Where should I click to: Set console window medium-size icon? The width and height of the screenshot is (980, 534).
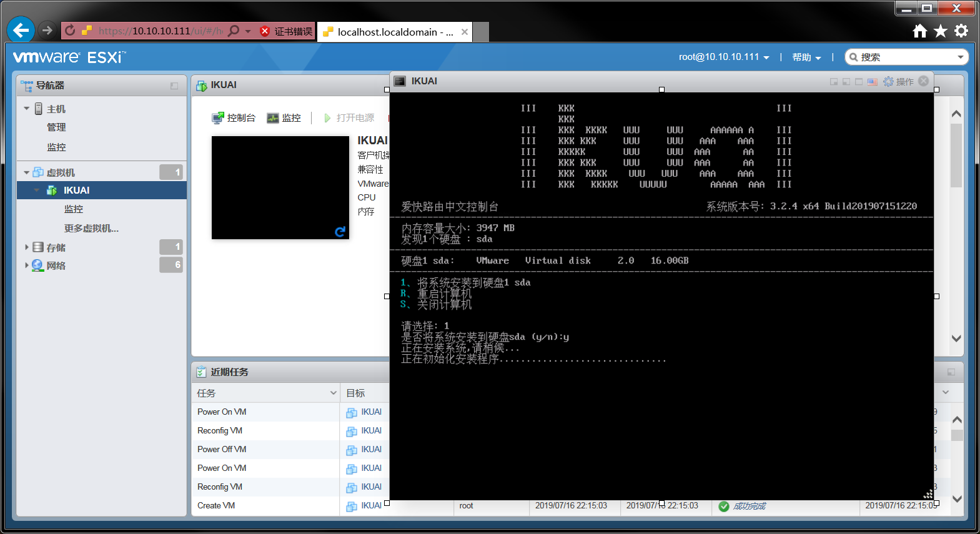pos(846,82)
